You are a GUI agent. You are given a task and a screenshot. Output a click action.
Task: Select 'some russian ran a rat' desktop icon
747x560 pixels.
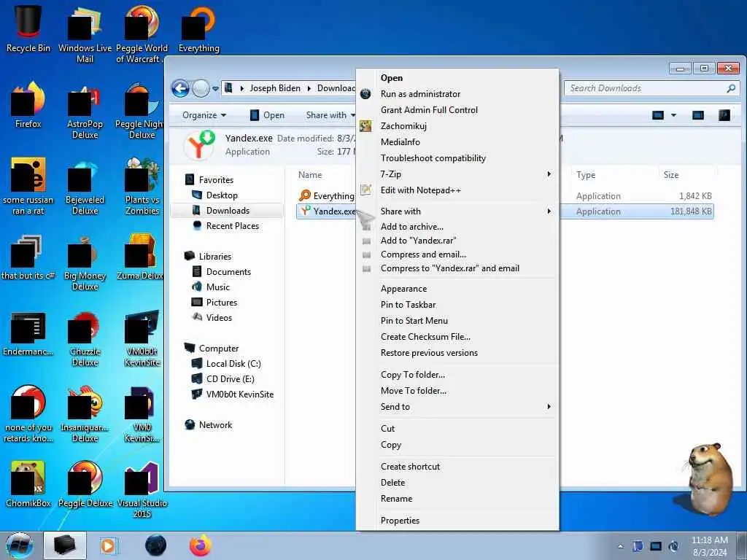click(28, 187)
